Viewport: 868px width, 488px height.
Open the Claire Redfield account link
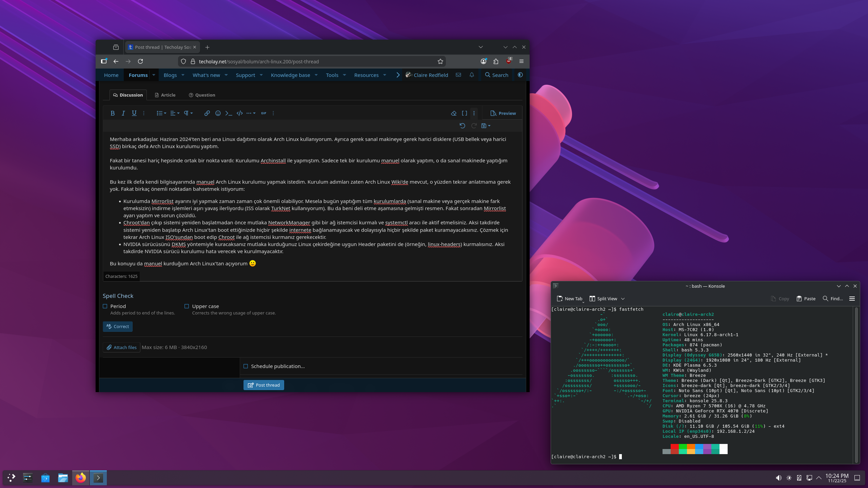(427, 75)
